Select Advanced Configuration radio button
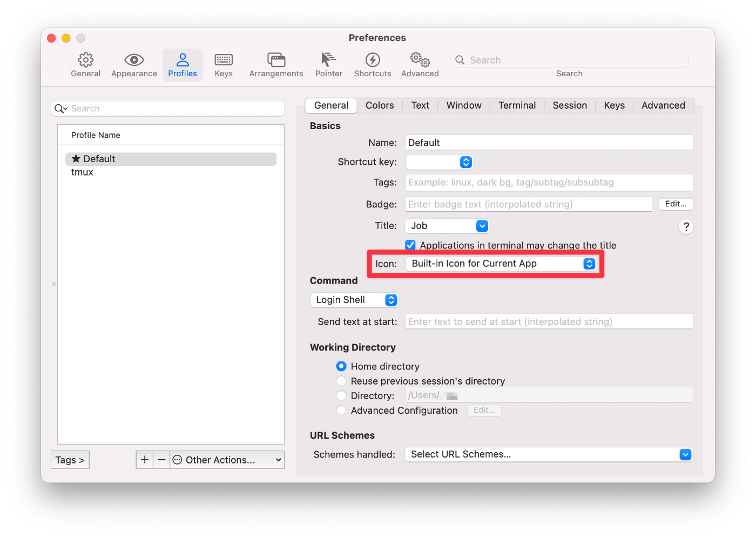This screenshot has height=537, width=756. pyautogui.click(x=341, y=411)
